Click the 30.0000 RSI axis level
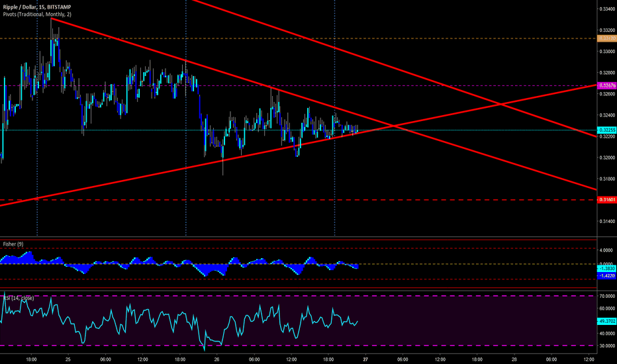617x364 pixels. pos(606,346)
